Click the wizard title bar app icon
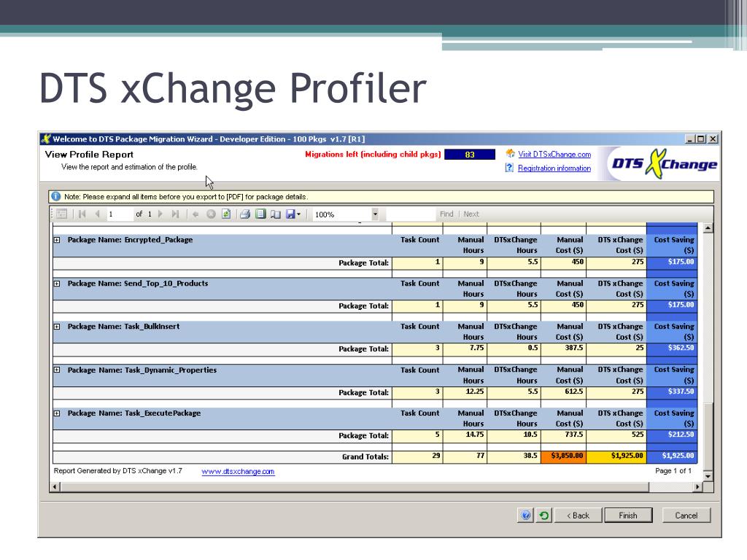The width and height of the screenshot is (747, 560). click(46, 139)
